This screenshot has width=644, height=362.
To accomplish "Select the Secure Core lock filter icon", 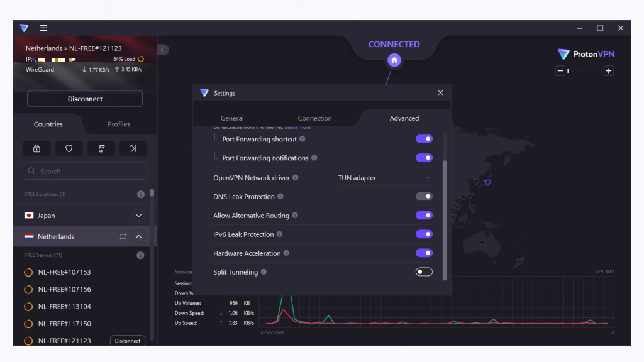I will (x=36, y=148).
